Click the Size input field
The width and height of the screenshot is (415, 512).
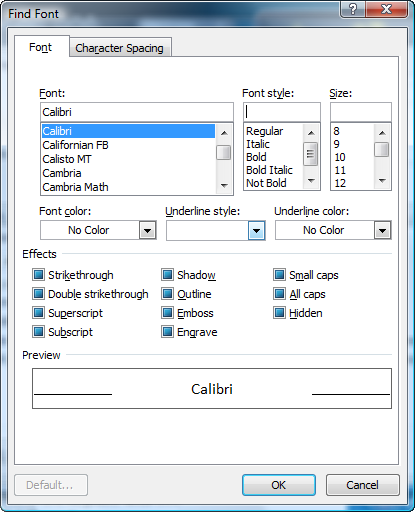[361, 112]
